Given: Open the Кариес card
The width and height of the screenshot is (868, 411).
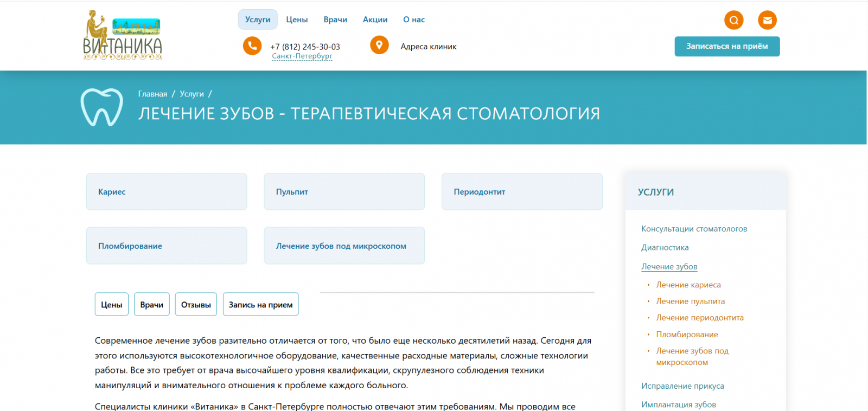Looking at the screenshot, I should (x=167, y=191).
